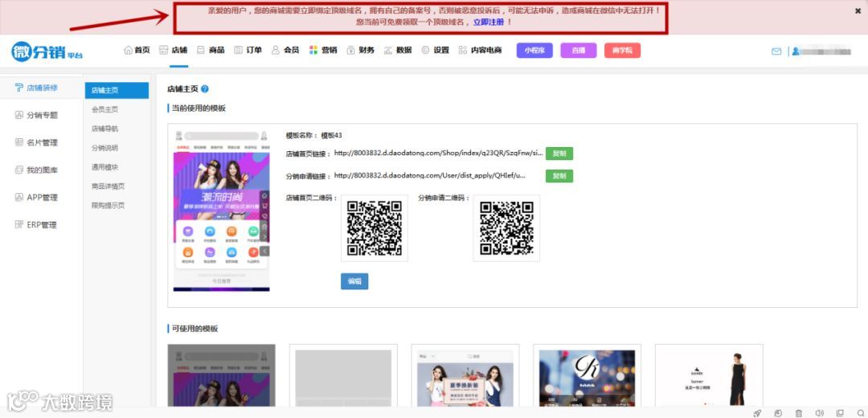Open 内容电商 in the top navigation

tap(480, 50)
